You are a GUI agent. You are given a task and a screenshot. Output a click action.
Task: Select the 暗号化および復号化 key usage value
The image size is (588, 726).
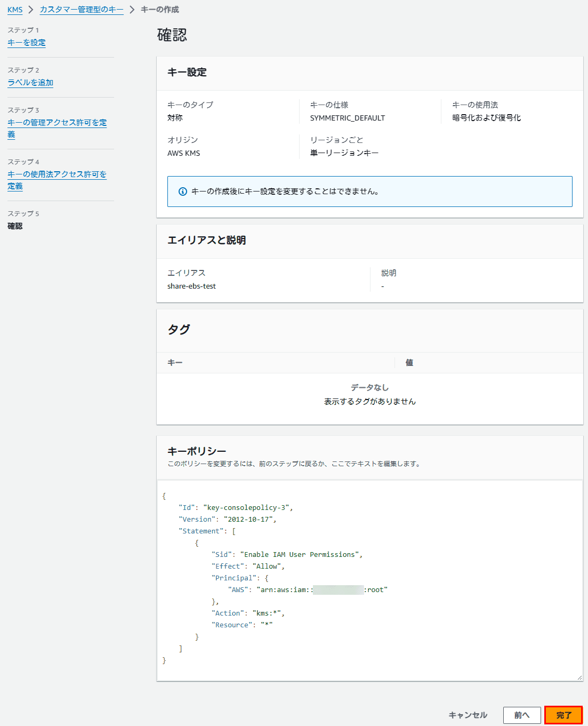point(487,118)
